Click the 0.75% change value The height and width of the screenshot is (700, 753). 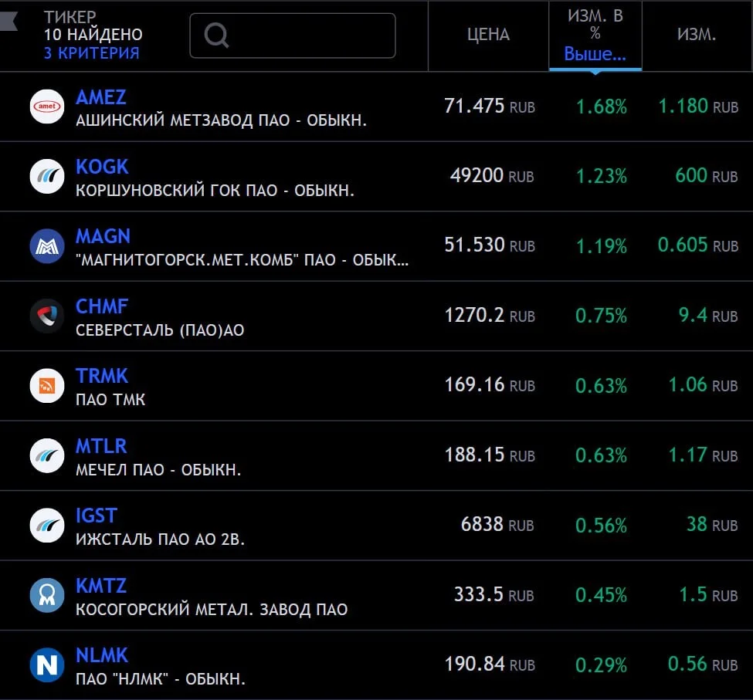click(x=602, y=316)
